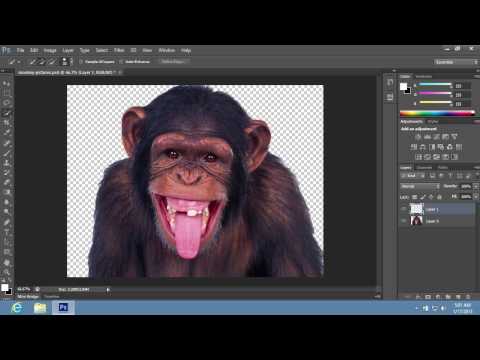Image resolution: width=480 pixels, height=360 pixels.
Task: Create a new layer from Layers panel
Action: (458, 296)
